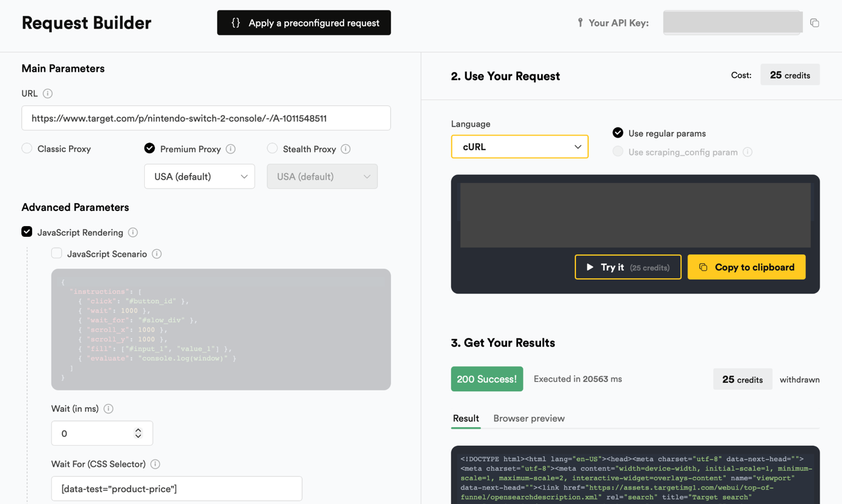Select the Use scraping_config param option
842x504 pixels.
[x=618, y=152]
